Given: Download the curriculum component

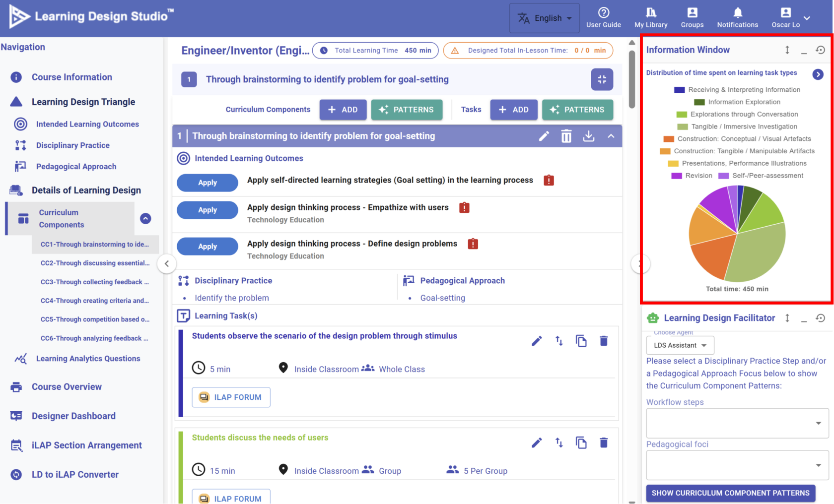Looking at the screenshot, I should click(589, 136).
